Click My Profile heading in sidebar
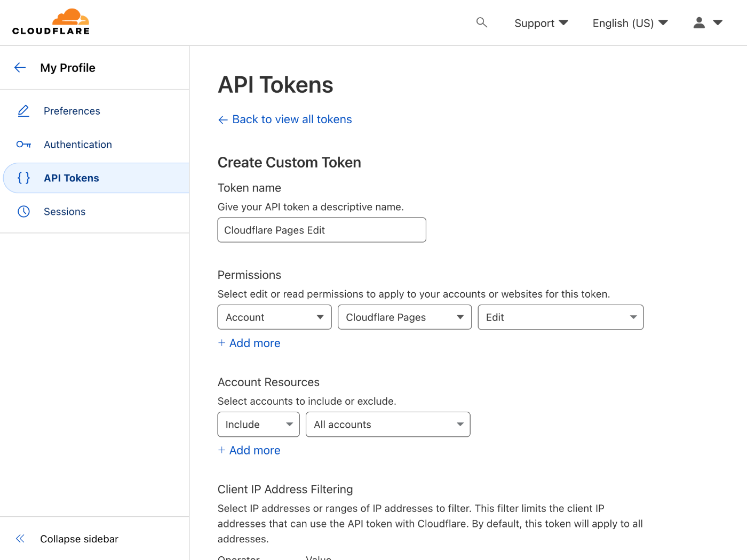The height and width of the screenshot is (560, 747). pos(68,68)
